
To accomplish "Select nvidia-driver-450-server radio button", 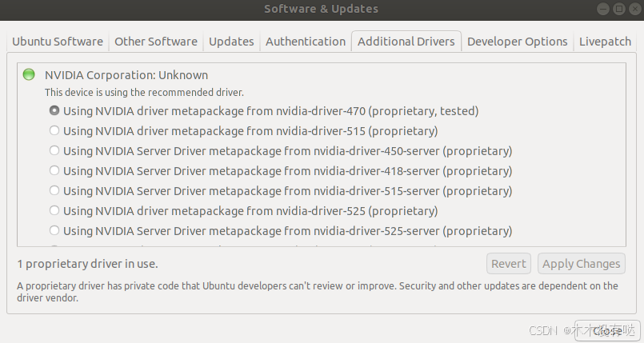I will (x=54, y=150).
